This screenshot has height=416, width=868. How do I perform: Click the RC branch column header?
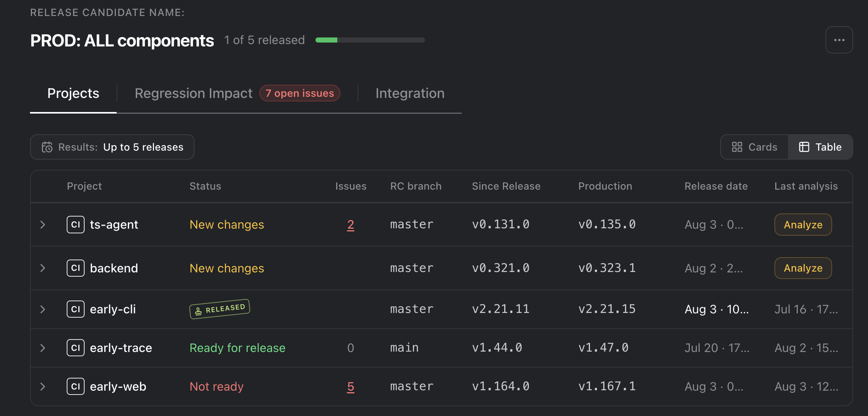pos(416,186)
